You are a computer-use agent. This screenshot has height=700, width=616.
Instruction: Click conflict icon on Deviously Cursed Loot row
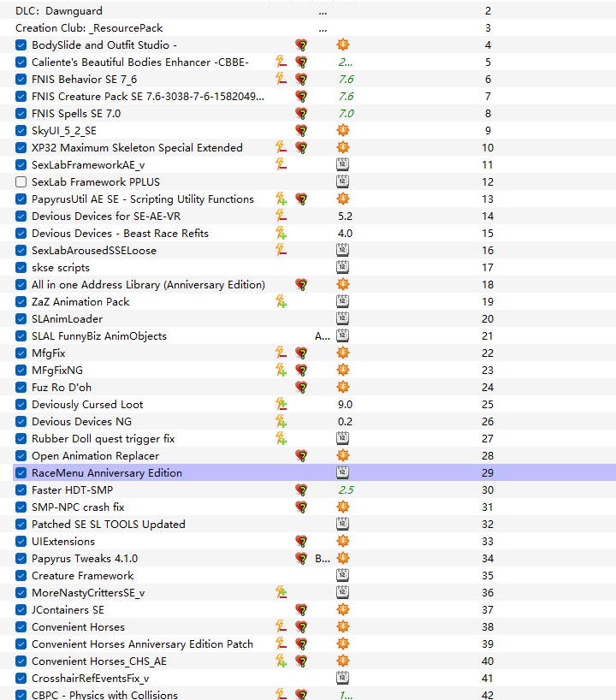click(x=281, y=404)
